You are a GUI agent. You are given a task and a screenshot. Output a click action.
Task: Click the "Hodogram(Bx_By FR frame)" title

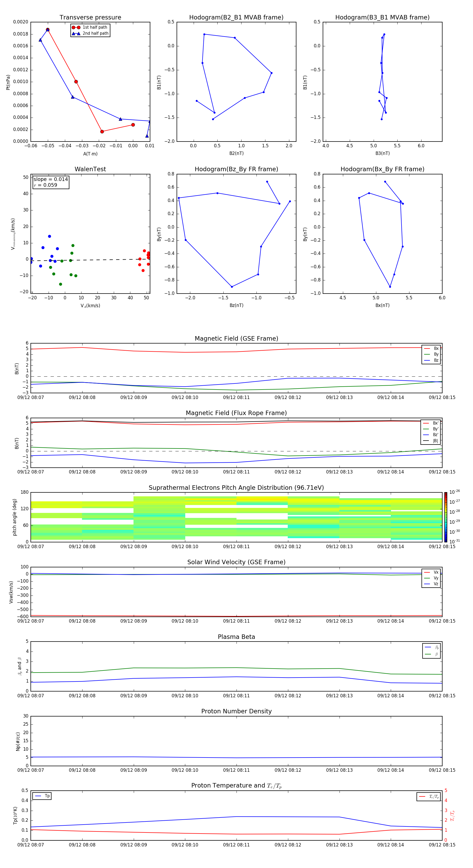[x=382, y=169]
